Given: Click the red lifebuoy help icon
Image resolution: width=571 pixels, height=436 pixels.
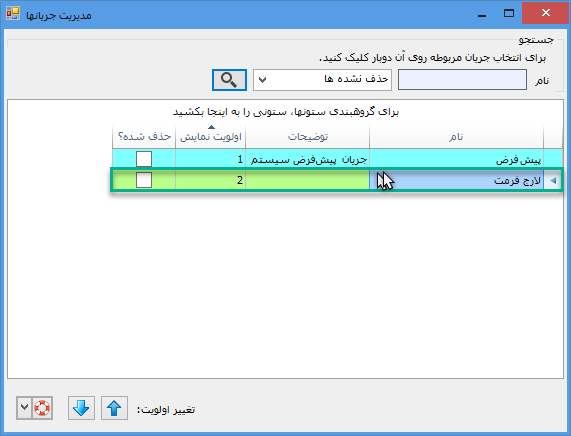Looking at the screenshot, I should (42, 408).
